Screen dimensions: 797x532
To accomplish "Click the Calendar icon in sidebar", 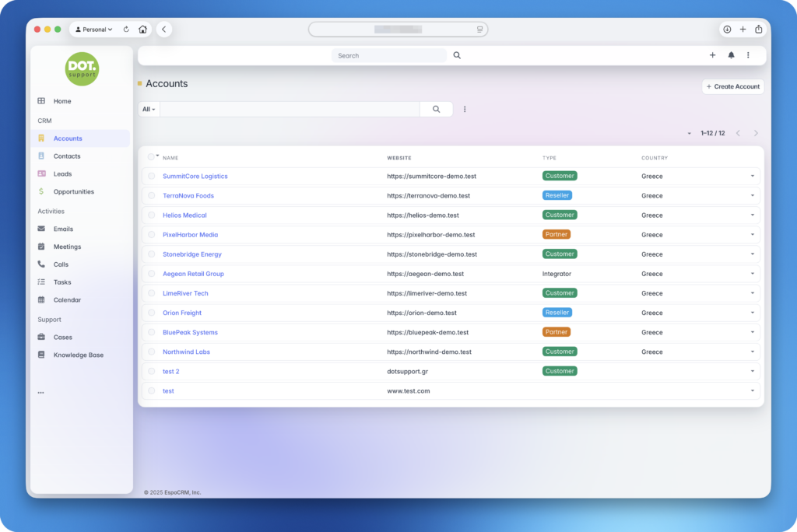I will [41, 299].
